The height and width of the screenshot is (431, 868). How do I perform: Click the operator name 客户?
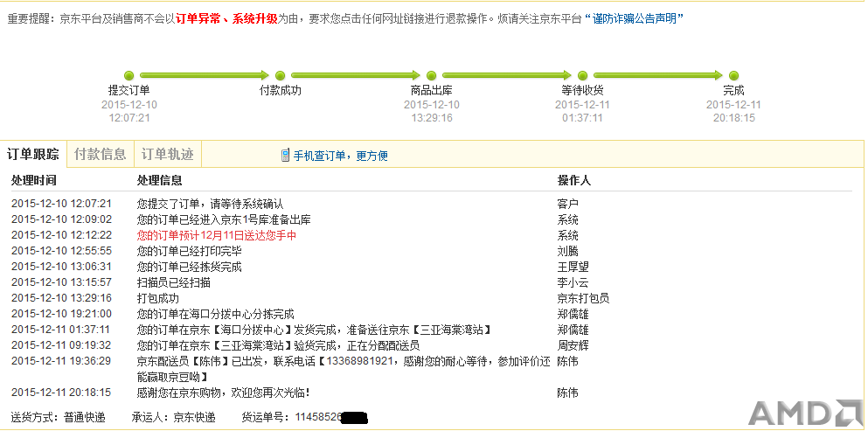point(568,204)
